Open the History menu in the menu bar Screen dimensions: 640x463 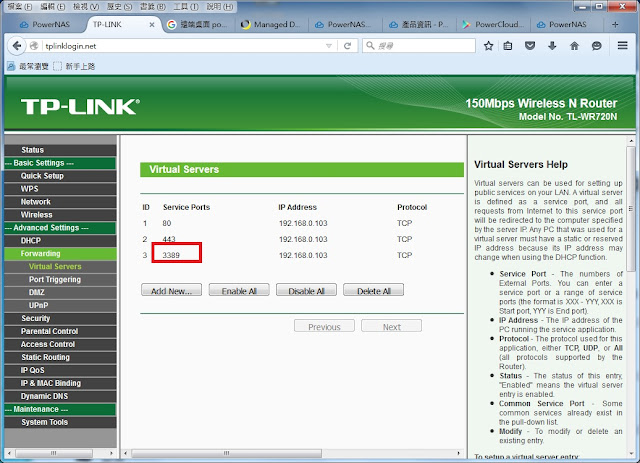tap(120, 7)
